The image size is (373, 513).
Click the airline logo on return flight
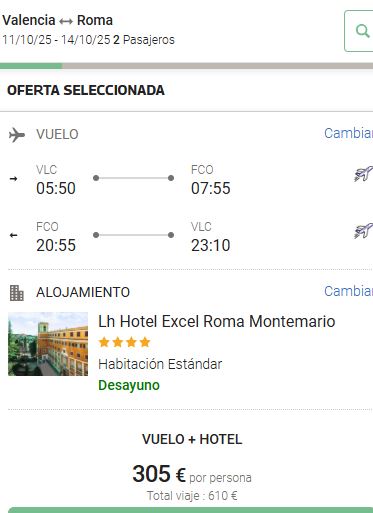click(x=363, y=230)
